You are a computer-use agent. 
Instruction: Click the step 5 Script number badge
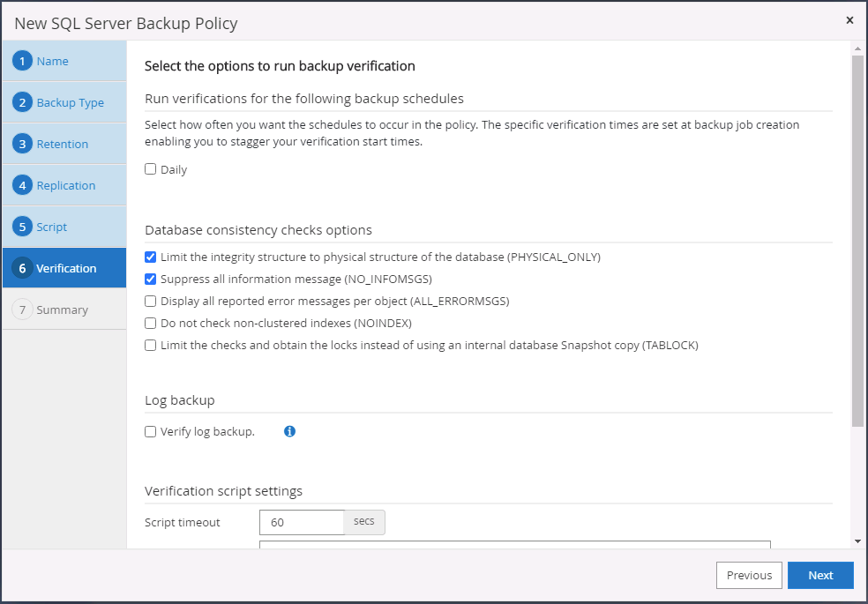click(23, 227)
